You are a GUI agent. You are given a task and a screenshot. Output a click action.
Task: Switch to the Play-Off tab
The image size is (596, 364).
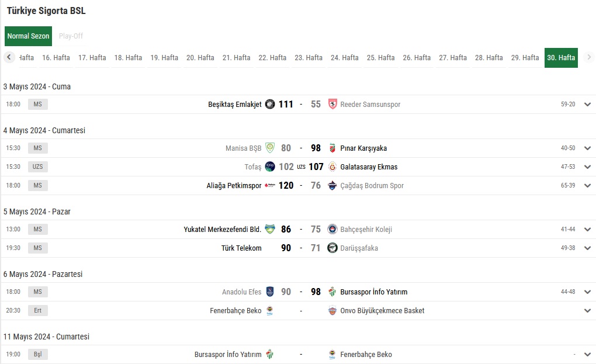[x=71, y=36]
